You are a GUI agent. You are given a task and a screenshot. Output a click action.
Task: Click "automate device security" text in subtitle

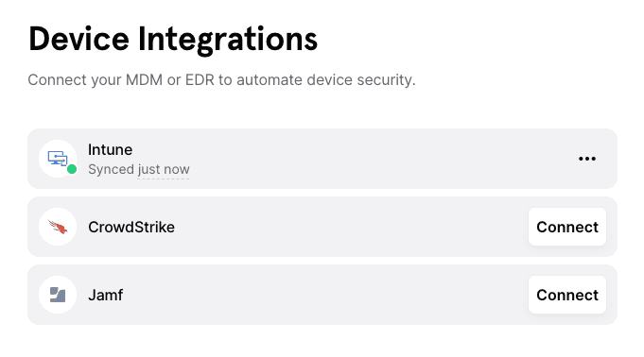326,79
